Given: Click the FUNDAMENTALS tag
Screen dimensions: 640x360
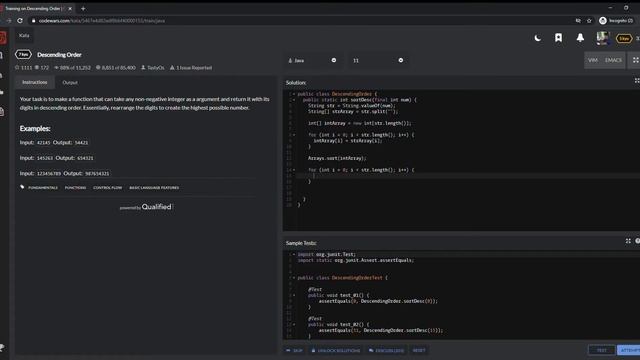Looking at the screenshot, I should click(43, 188).
